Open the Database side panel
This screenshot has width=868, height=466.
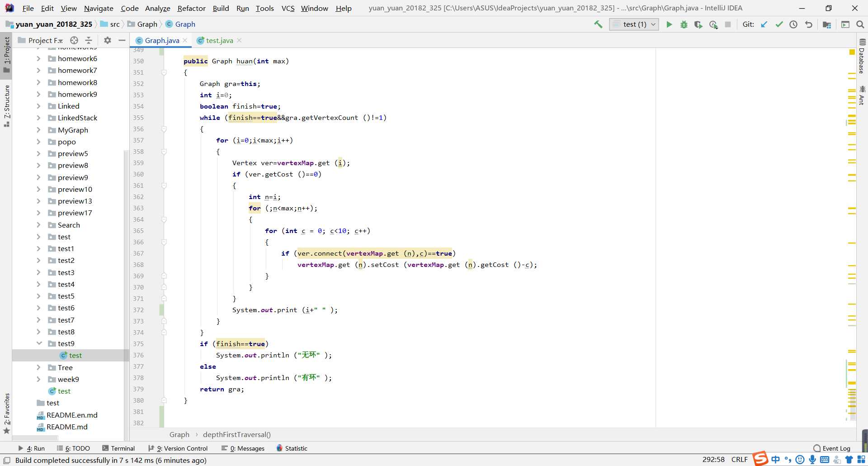pyautogui.click(x=862, y=56)
